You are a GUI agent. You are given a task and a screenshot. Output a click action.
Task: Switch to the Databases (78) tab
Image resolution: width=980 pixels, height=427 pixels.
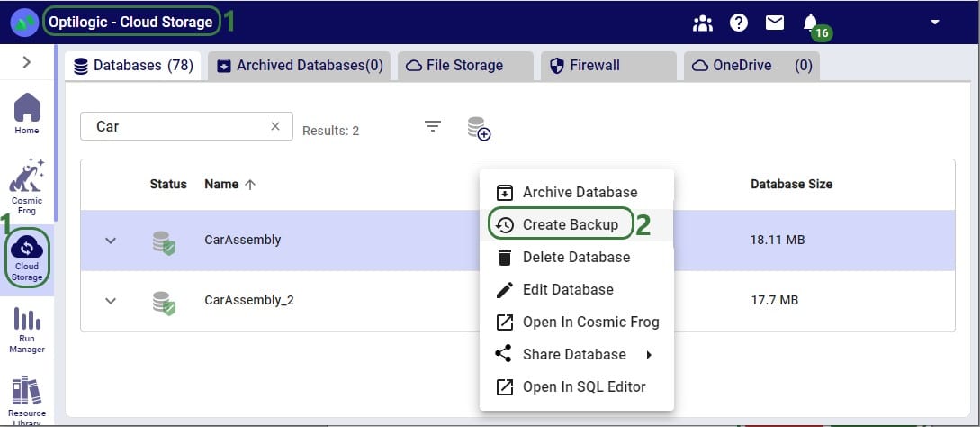[132, 66]
